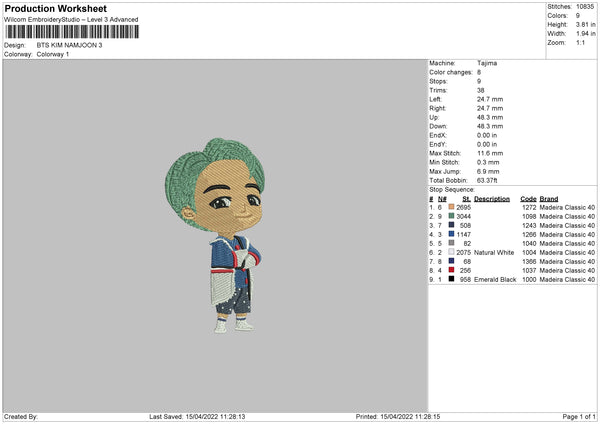Click the Min Stitch value '0.3 mm'

(x=488, y=162)
